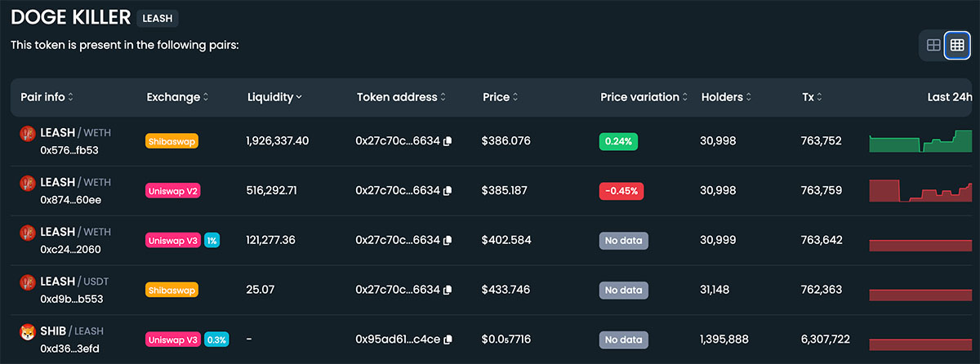
Task: Sort by the Exchange column header
Action: [177, 97]
